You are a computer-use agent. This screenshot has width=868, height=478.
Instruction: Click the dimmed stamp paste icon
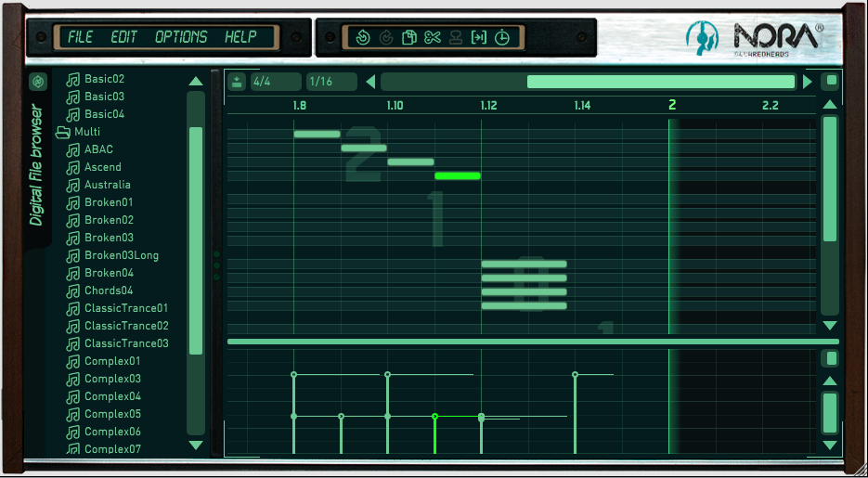coord(456,38)
